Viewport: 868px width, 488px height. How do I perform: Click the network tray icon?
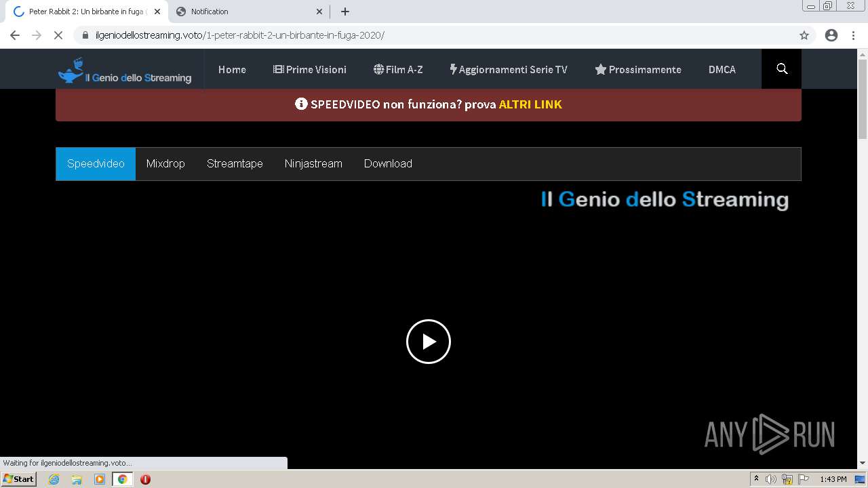click(x=787, y=479)
